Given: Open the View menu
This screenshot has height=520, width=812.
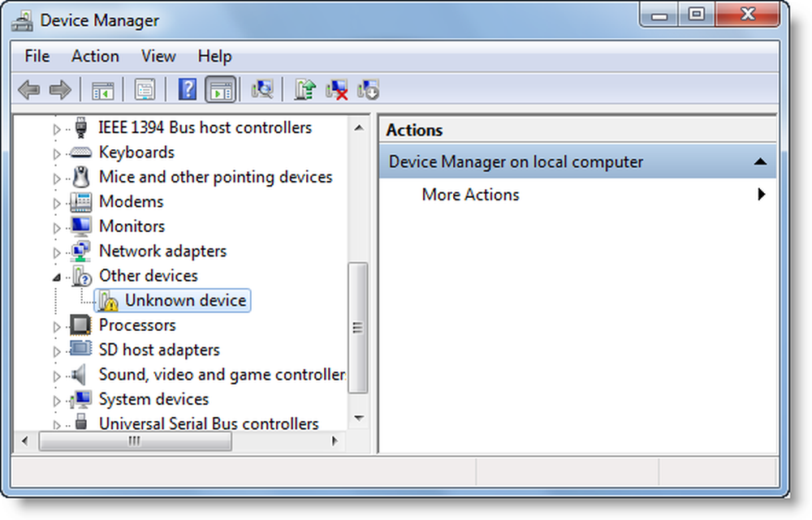Looking at the screenshot, I should coord(158,56).
